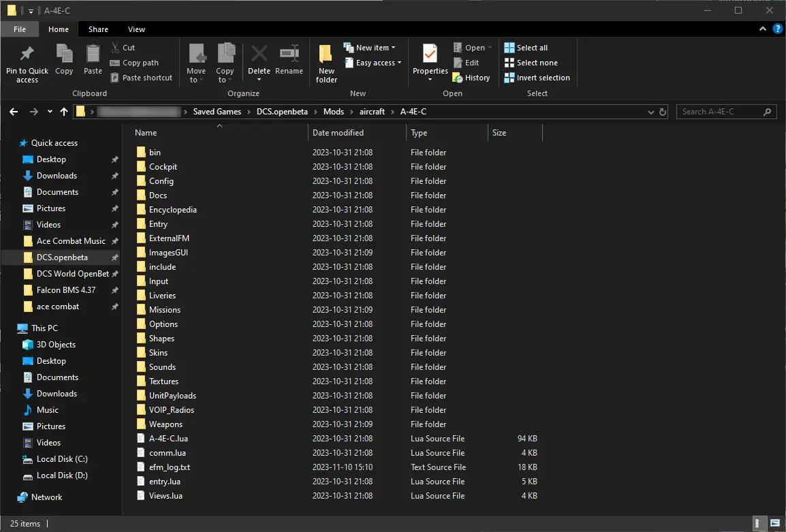Click Select all in ribbon

click(526, 48)
